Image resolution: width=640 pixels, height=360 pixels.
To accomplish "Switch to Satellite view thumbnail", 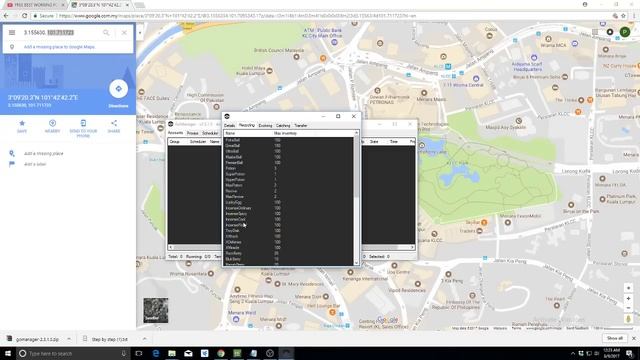I will click(156, 310).
